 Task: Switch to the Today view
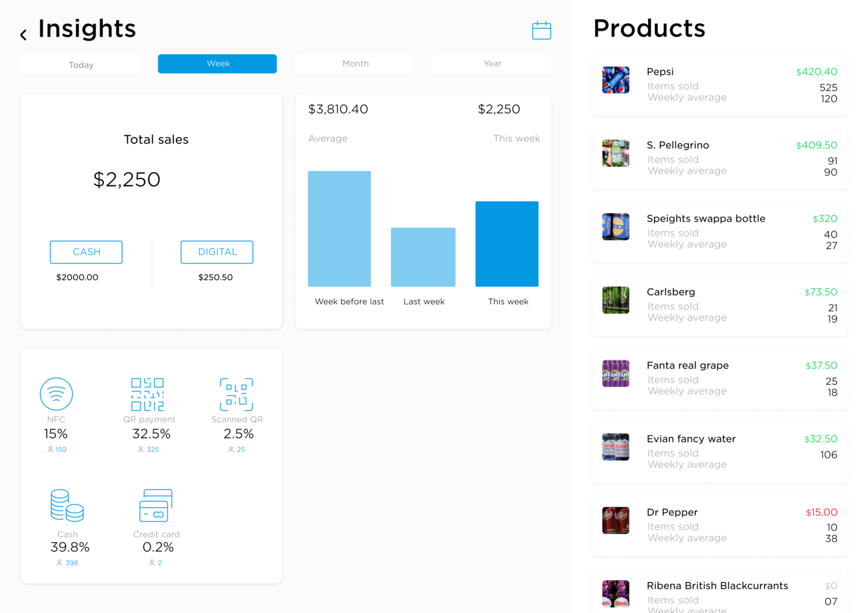click(80, 64)
